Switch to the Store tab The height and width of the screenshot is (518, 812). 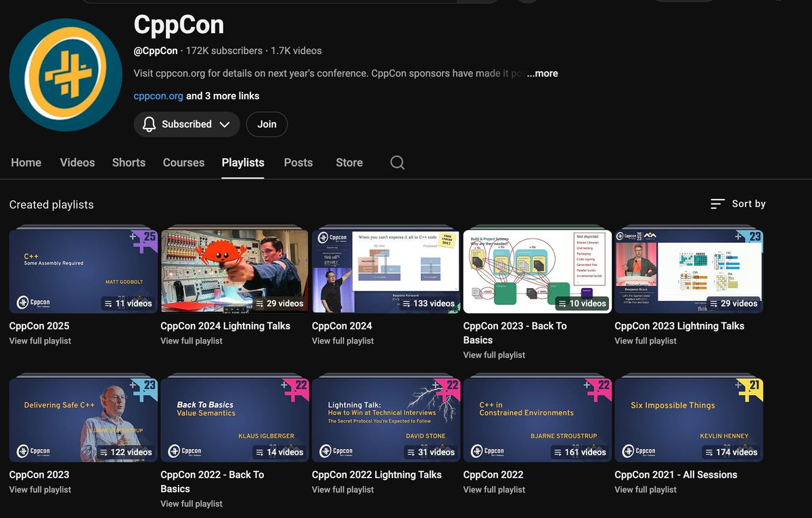[349, 162]
